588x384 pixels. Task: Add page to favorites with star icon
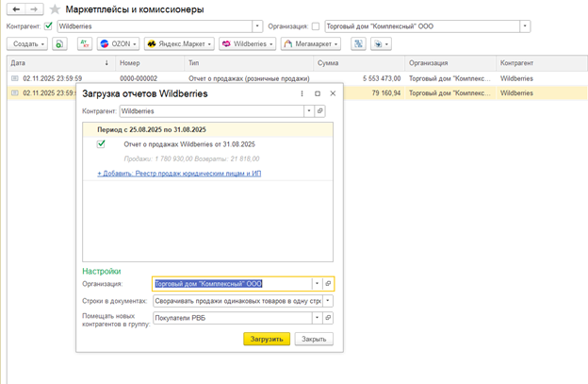tap(54, 8)
